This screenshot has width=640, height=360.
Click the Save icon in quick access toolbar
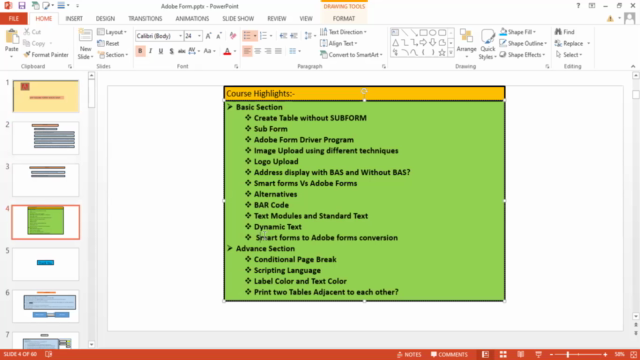click(x=22, y=6)
